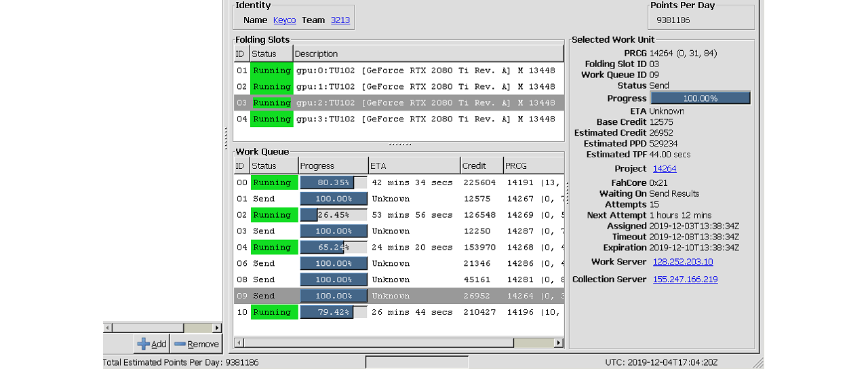
Task: Click the Attempts value 15
Action: (x=654, y=205)
